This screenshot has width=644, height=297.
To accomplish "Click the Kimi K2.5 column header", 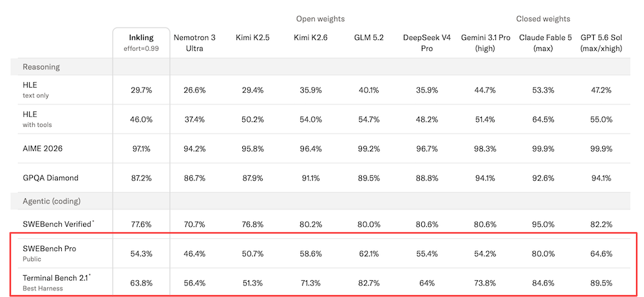I will click(x=252, y=38).
